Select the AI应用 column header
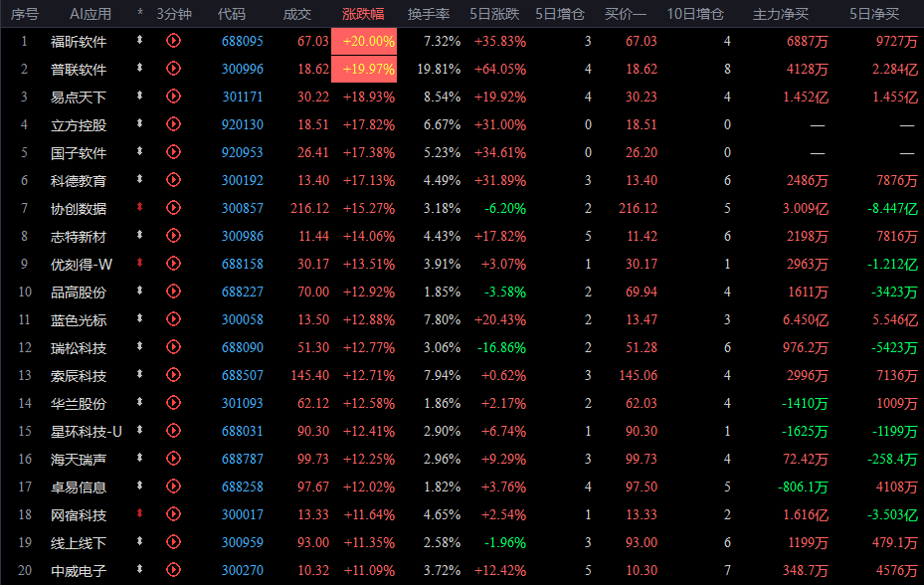The height and width of the screenshot is (585, 924). (x=91, y=14)
